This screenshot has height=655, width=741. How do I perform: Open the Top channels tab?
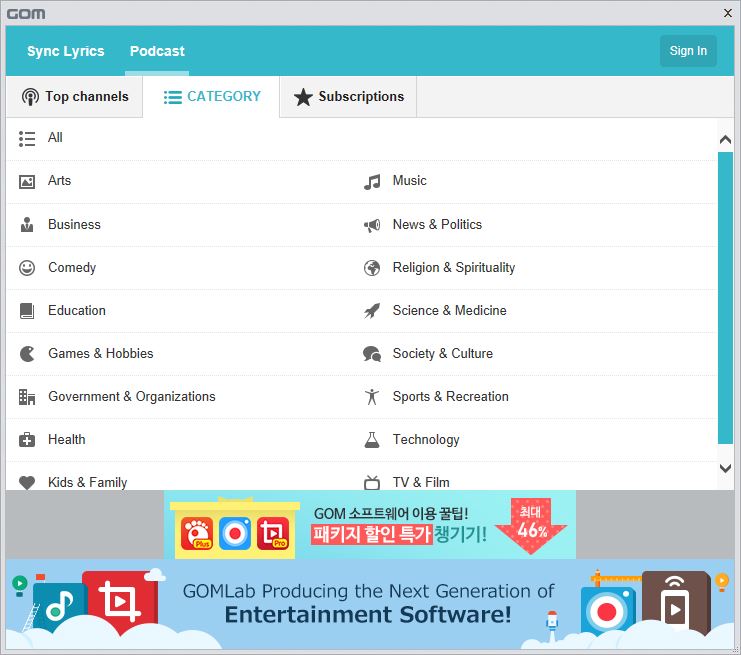tap(75, 96)
